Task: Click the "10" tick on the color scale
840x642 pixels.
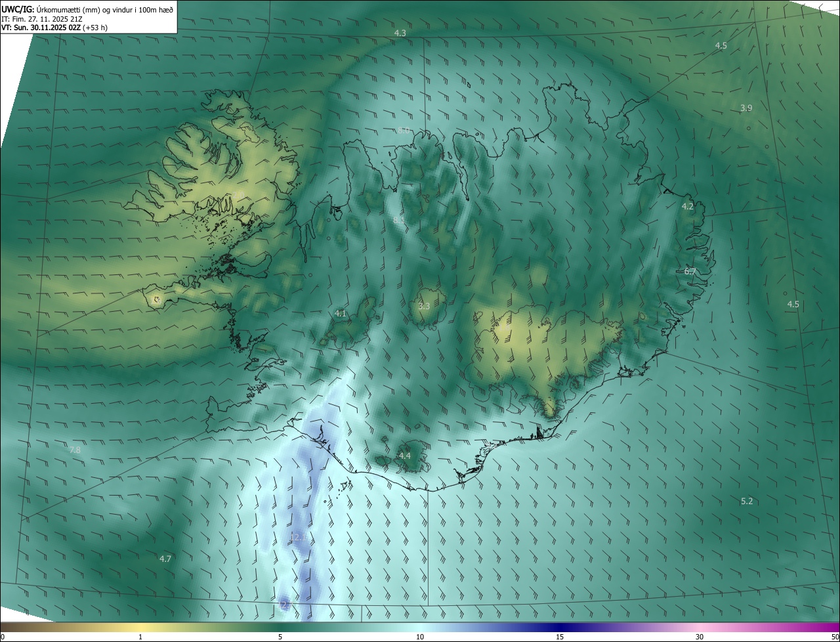Action: [x=420, y=637]
